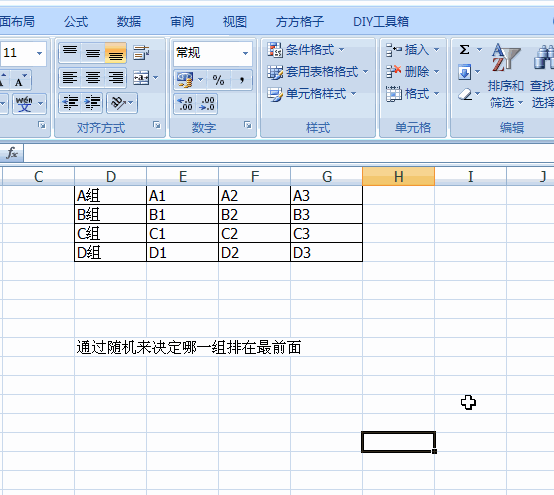Open 条件格式 conditional formatting menu
The width and height of the screenshot is (554, 495).
306,50
